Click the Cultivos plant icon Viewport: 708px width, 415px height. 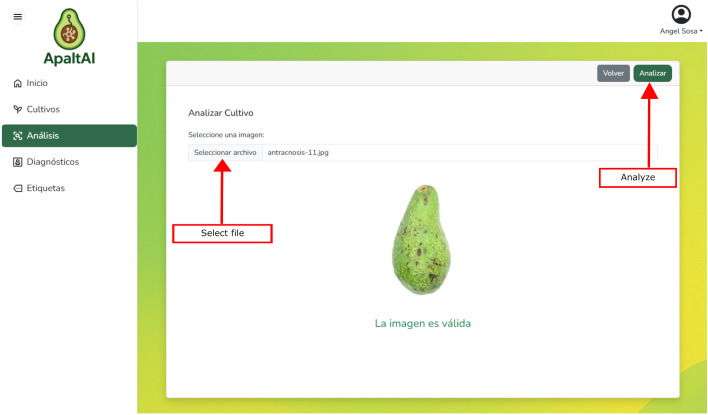(18, 109)
